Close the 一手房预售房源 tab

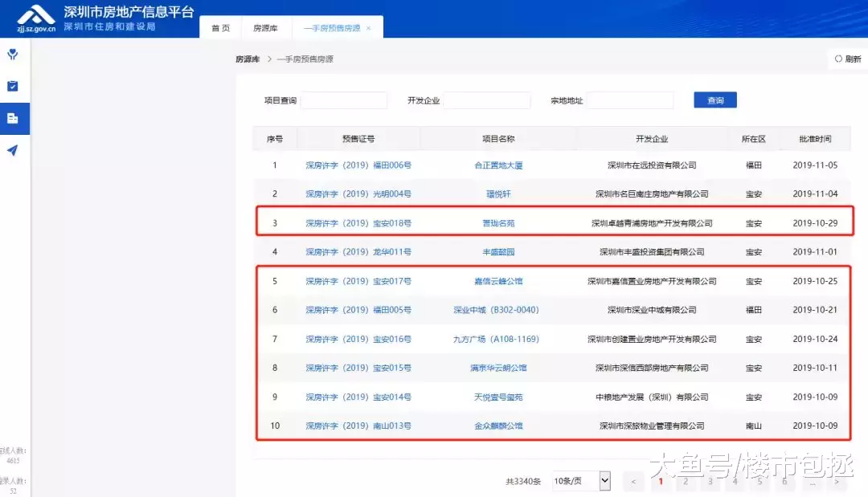pyautogui.click(x=368, y=26)
